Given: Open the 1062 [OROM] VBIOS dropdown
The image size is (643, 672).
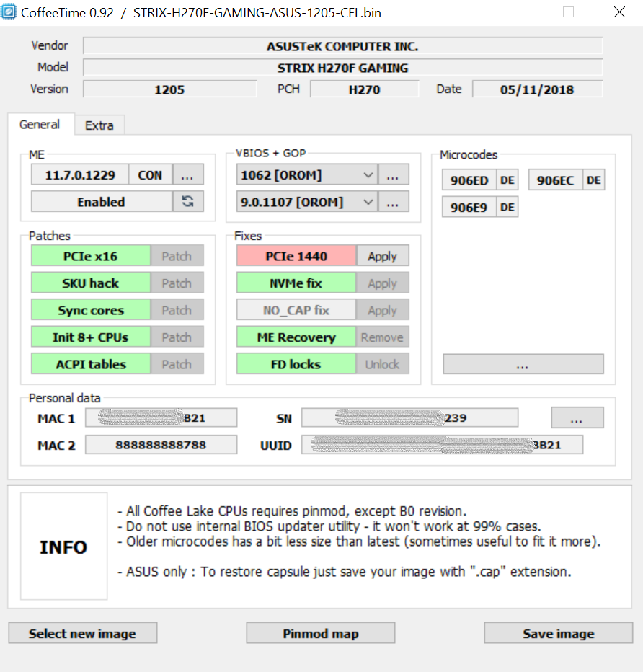Looking at the screenshot, I should pos(306,175).
